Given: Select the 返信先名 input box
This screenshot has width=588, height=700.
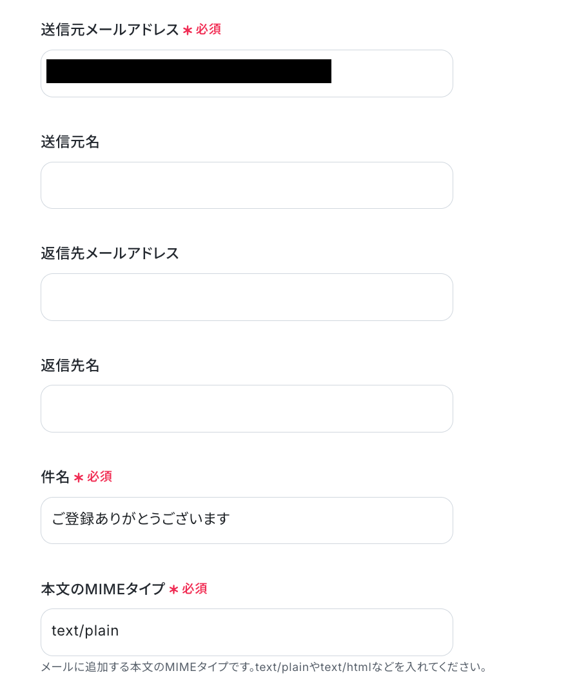Looking at the screenshot, I should pyautogui.click(x=246, y=409).
